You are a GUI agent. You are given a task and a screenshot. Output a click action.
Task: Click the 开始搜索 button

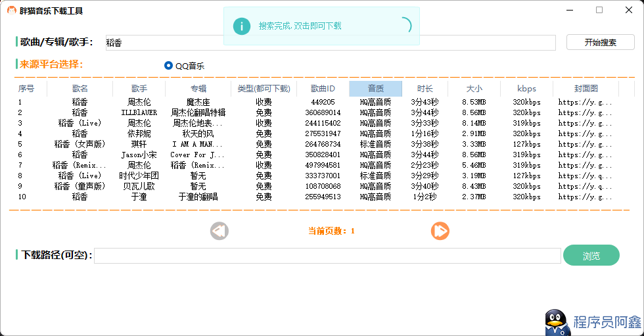point(601,42)
